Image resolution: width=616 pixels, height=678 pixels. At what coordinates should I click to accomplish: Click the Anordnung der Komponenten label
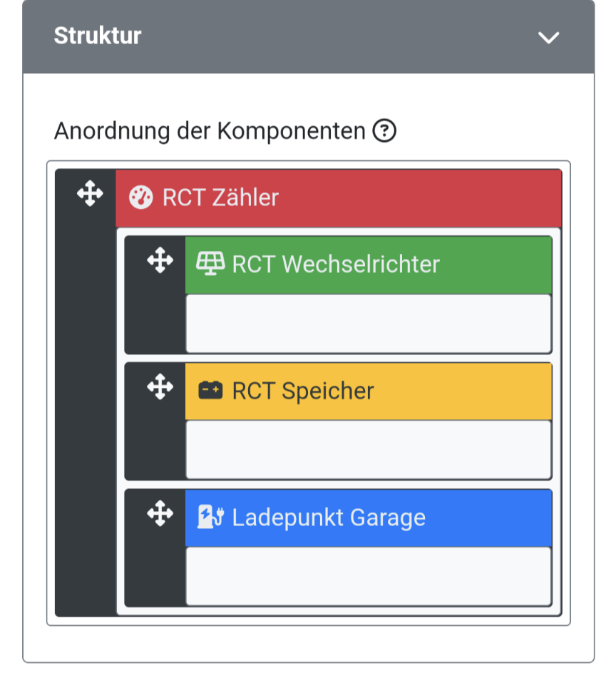coord(210,131)
